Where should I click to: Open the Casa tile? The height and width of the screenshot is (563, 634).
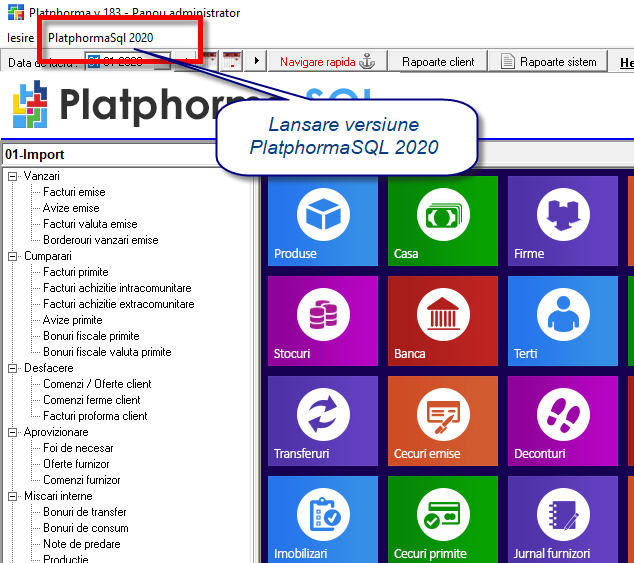click(443, 221)
